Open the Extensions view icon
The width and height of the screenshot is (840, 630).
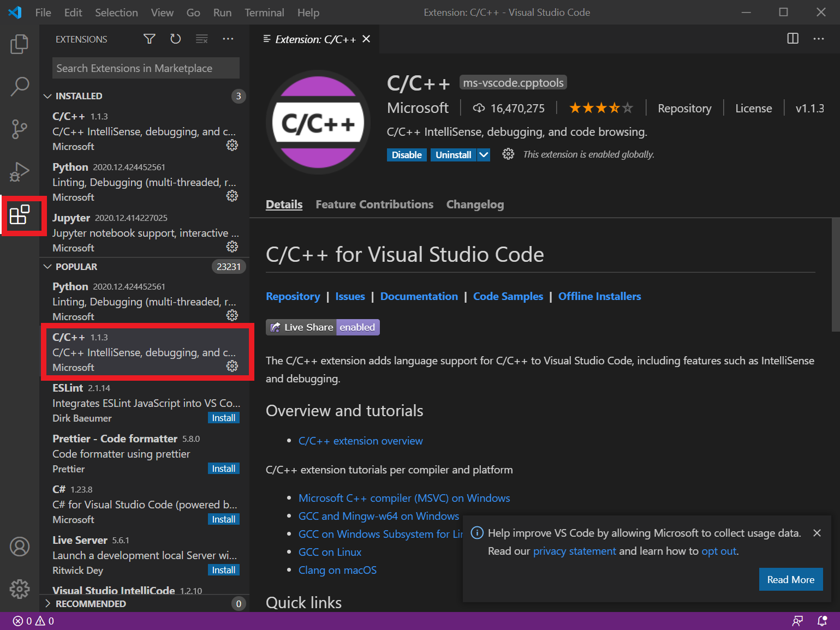coord(20,214)
